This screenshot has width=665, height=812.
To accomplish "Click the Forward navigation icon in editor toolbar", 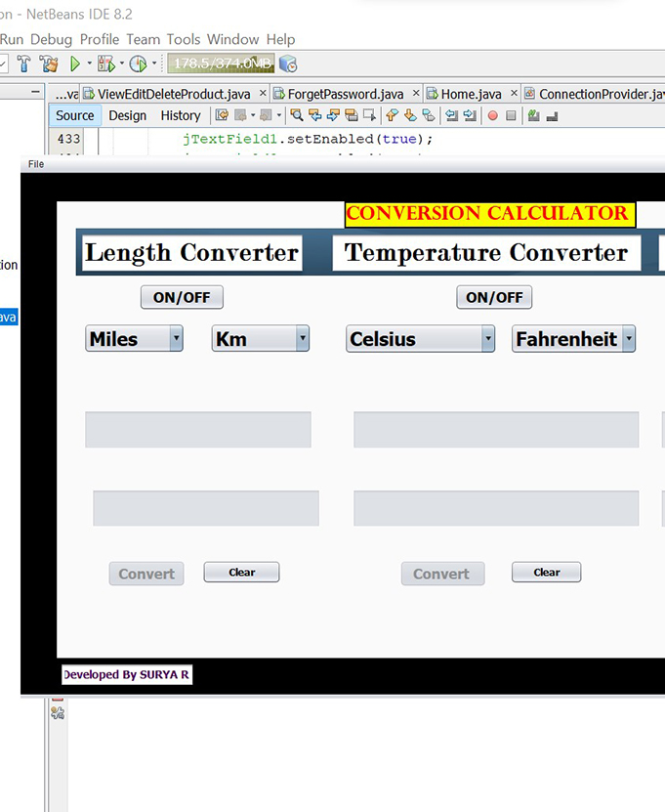I will (x=266, y=115).
